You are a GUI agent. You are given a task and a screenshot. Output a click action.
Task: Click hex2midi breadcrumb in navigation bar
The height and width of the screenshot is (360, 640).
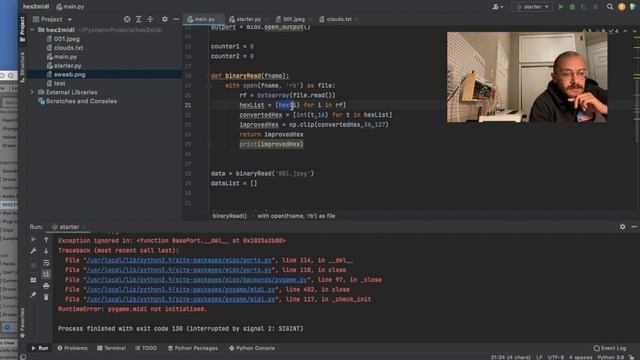click(x=36, y=7)
